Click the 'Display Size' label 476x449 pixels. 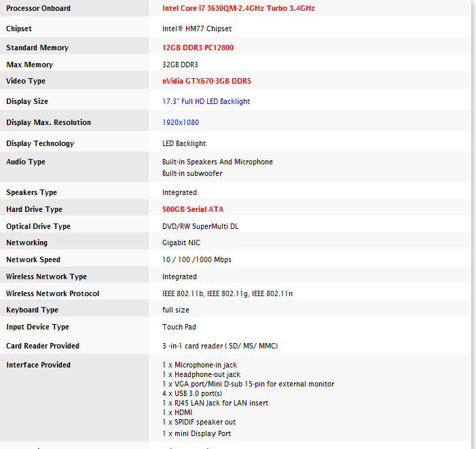27,101
